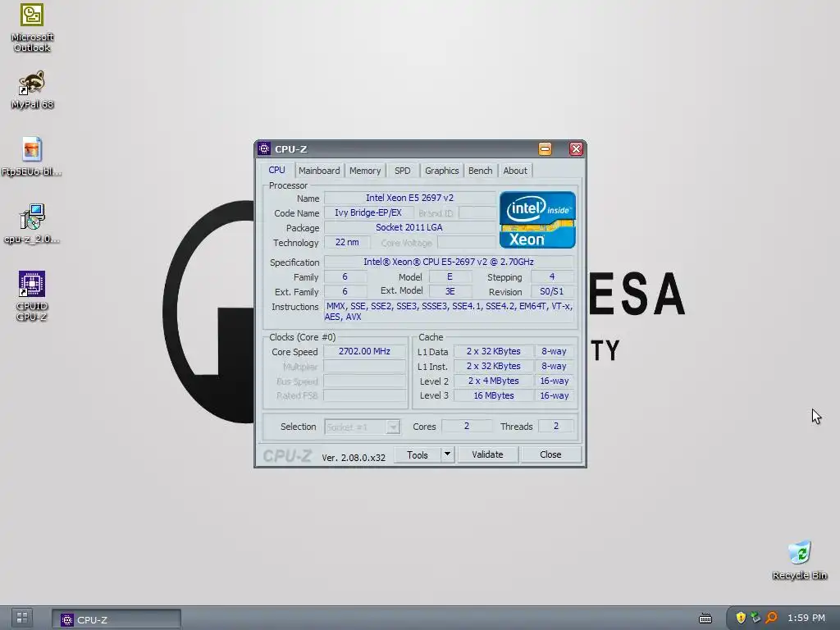Select the CPUID CPU-Z desktop shortcut
Viewport: 840px width, 630px height.
point(32,295)
